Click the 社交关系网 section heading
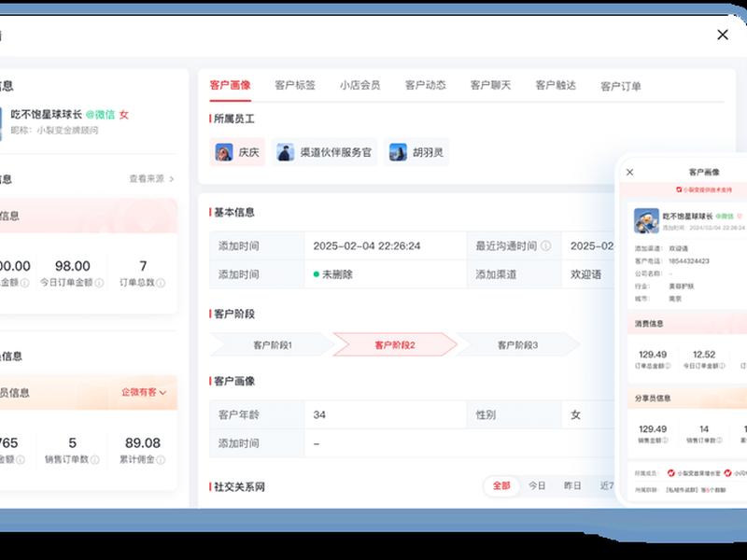 pyautogui.click(x=239, y=486)
